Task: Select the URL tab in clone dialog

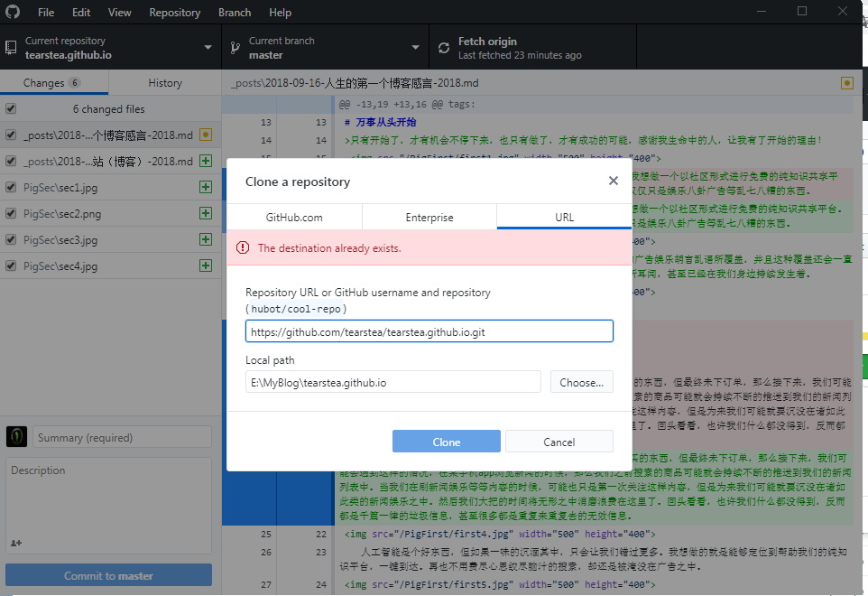Action: [x=564, y=217]
